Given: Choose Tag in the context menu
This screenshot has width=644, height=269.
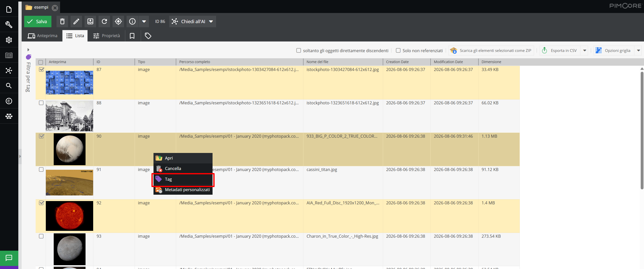Looking at the screenshot, I should [x=183, y=179].
